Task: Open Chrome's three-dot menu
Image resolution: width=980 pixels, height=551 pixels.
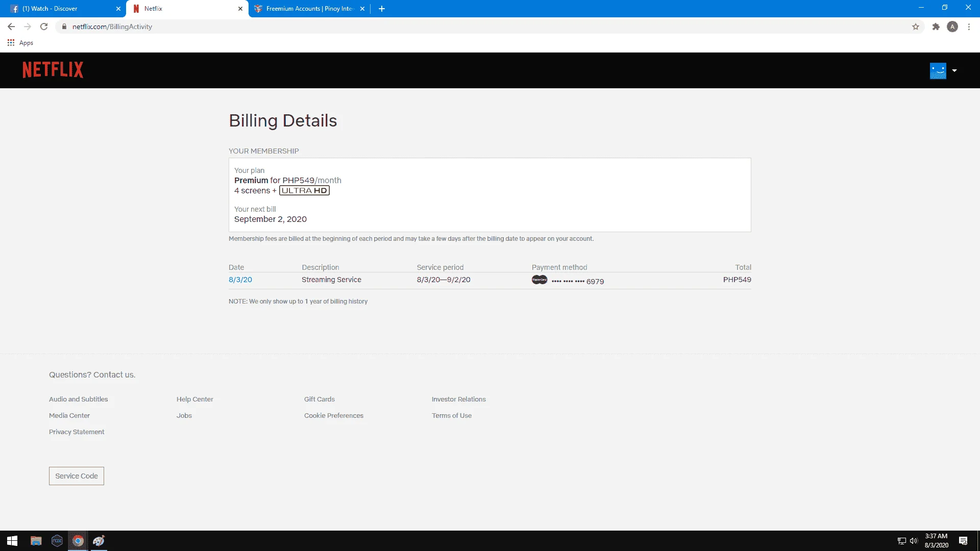Action: pyautogui.click(x=969, y=27)
